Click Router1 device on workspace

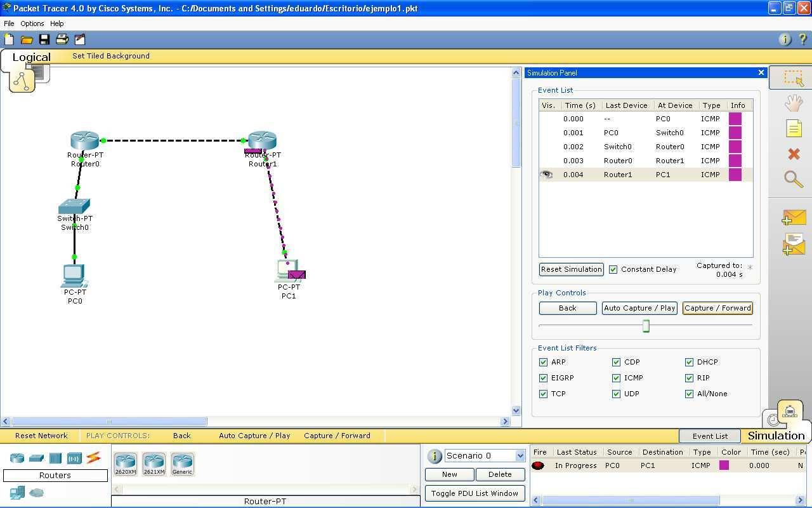tap(262, 141)
